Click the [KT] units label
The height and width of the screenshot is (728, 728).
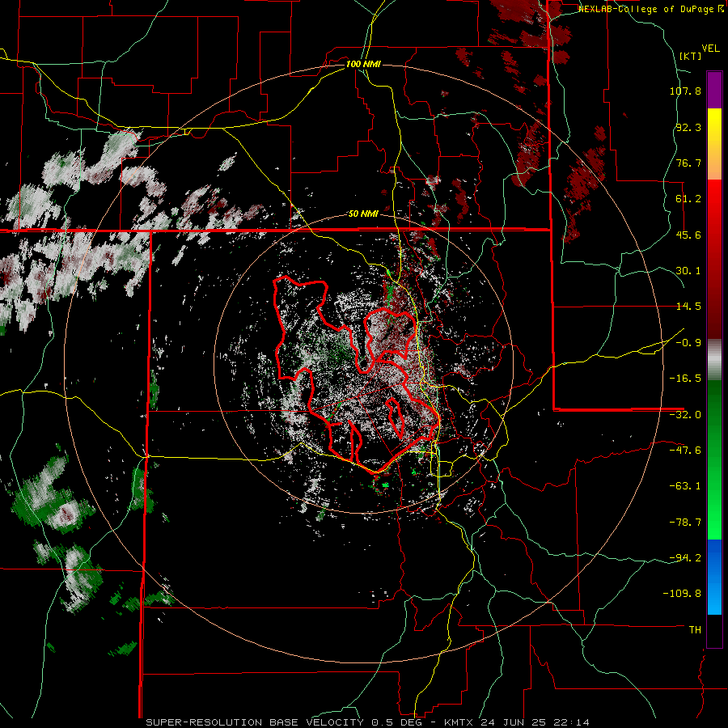tap(690, 56)
